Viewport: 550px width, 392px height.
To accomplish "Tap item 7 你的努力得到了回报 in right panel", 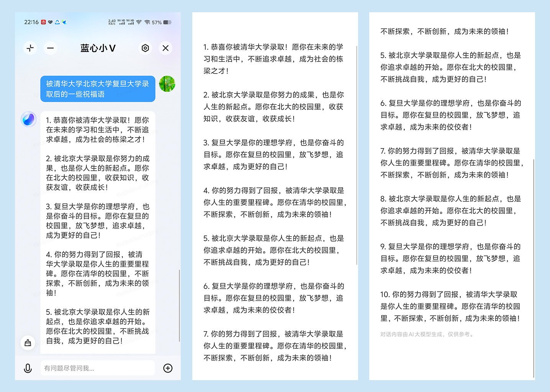I will (x=452, y=163).
